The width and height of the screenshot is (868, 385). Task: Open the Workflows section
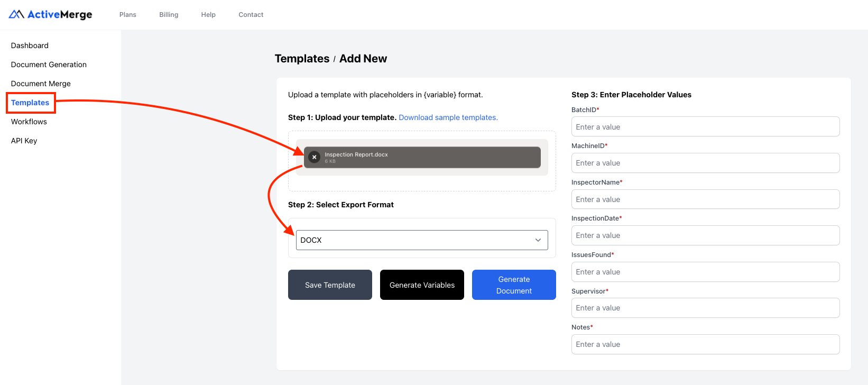click(29, 121)
